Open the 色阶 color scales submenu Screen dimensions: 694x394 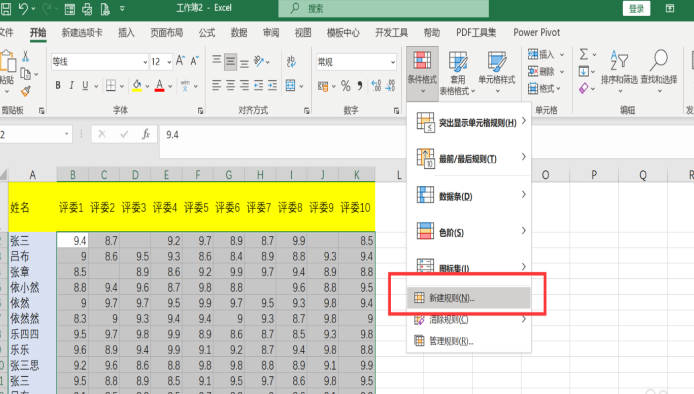click(x=469, y=232)
